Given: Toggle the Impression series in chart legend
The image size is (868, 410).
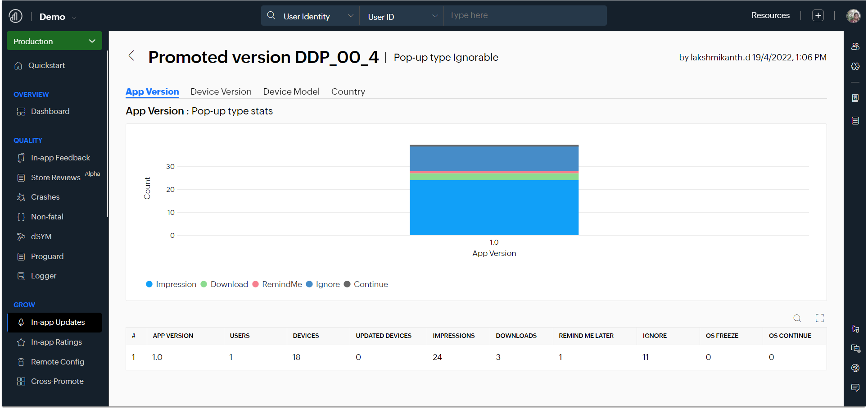Looking at the screenshot, I should click(x=171, y=284).
